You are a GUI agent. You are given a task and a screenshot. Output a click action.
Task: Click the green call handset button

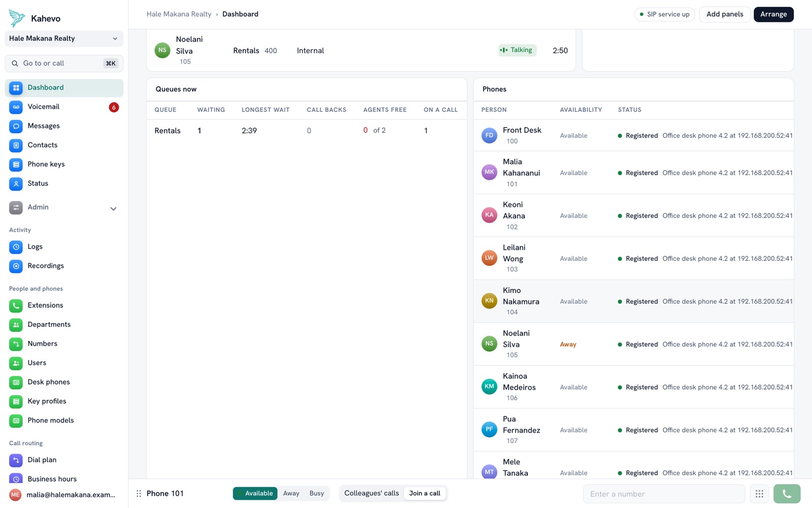pos(787,494)
